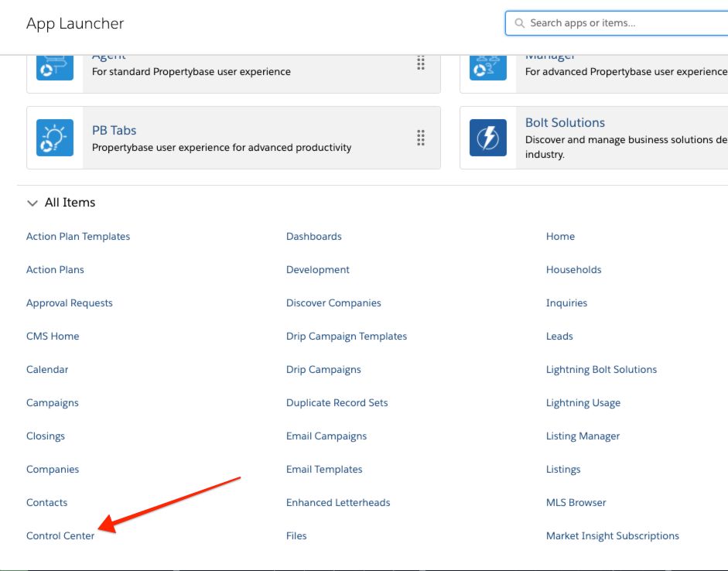The height and width of the screenshot is (571, 728).
Task: Click the search magnifier icon
Action: click(518, 23)
